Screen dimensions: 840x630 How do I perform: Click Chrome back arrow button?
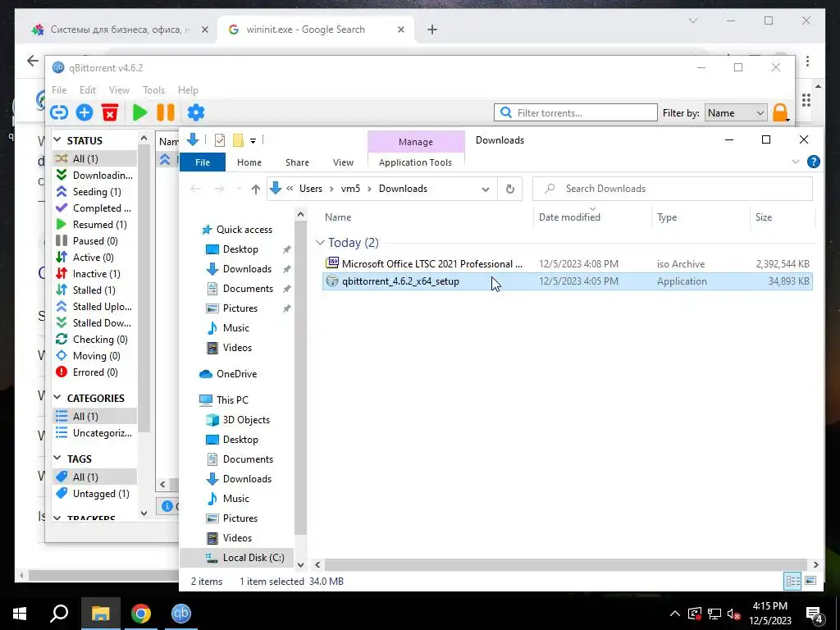click(33, 61)
